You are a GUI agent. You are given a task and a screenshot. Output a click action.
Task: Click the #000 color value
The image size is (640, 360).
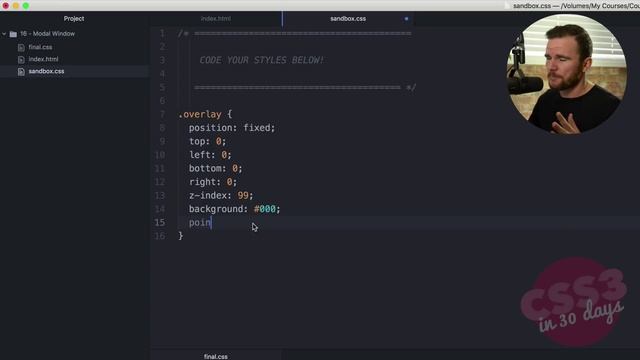tap(264, 209)
